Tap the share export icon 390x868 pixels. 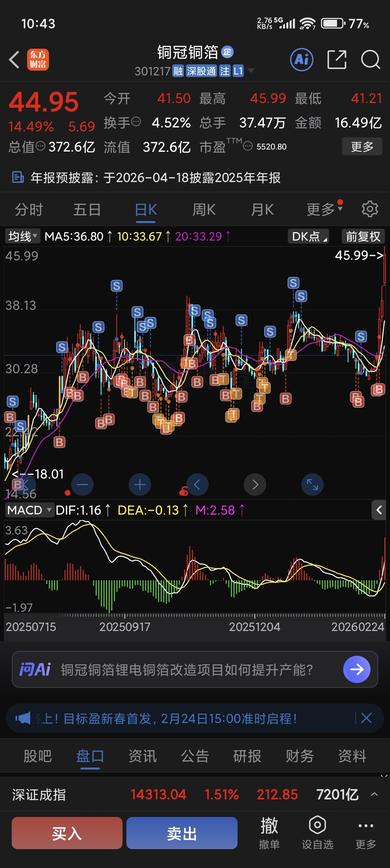point(337,59)
